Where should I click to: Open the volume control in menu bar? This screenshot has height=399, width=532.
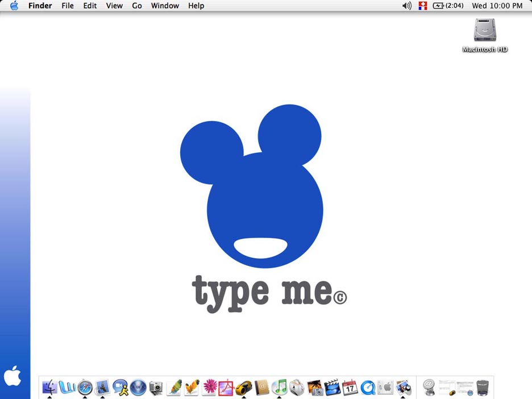coord(406,6)
